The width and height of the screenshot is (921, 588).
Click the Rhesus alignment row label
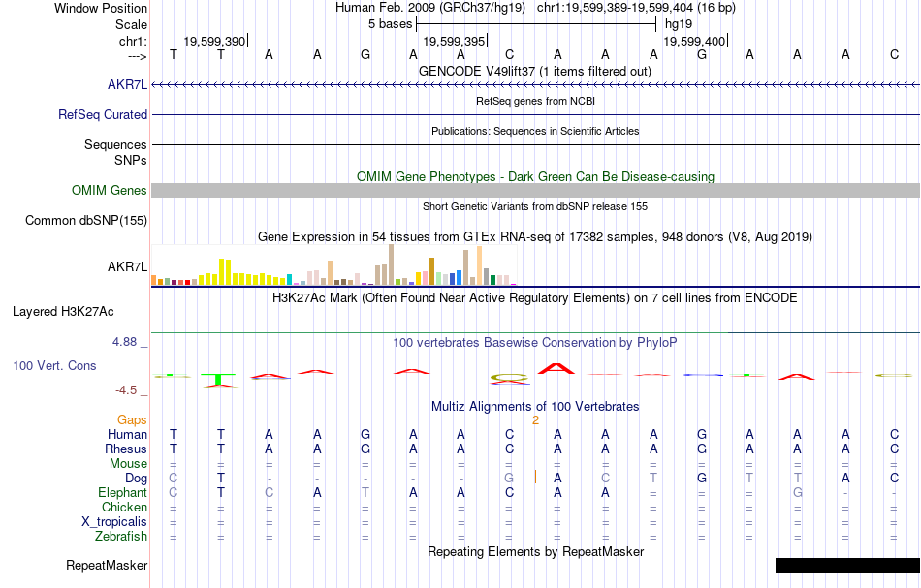126,449
